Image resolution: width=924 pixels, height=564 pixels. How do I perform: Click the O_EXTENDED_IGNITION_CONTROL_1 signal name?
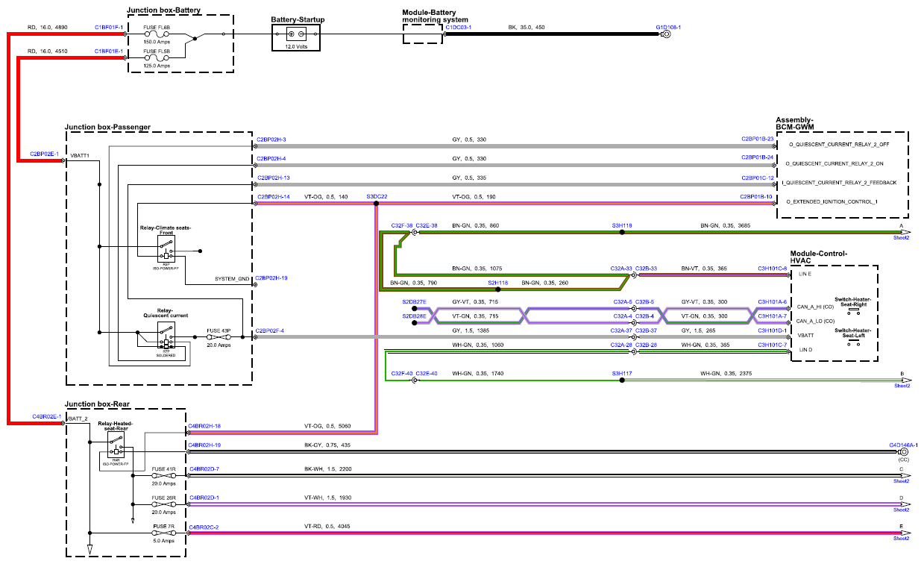pyautogui.click(x=833, y=202)
